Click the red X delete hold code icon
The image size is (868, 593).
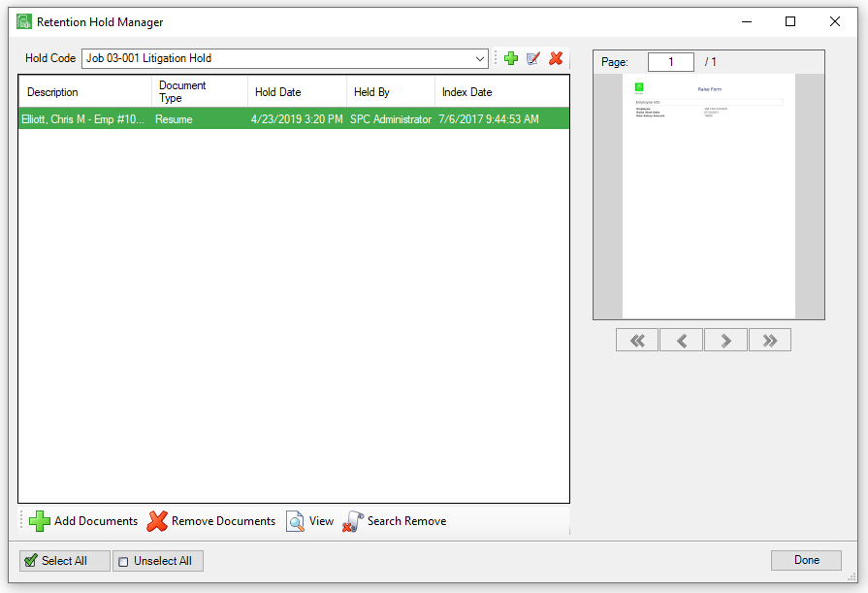(556, 58)
